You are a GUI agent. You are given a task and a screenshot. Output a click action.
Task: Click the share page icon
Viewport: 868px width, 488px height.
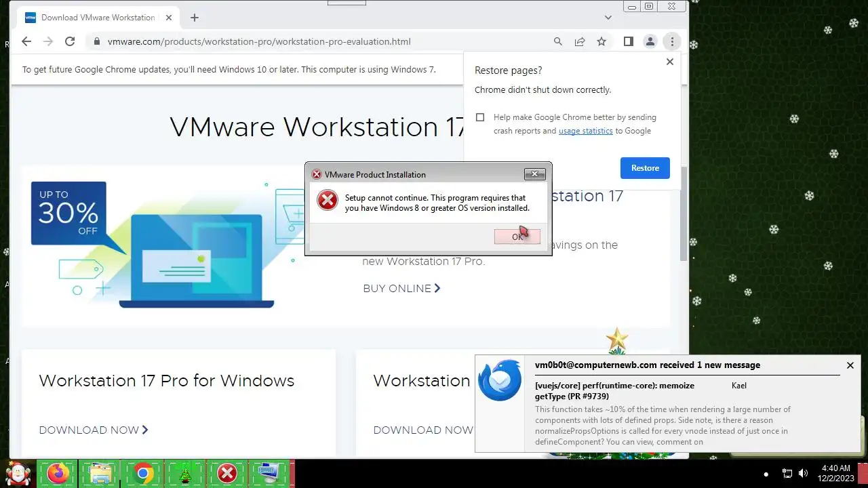580,41
